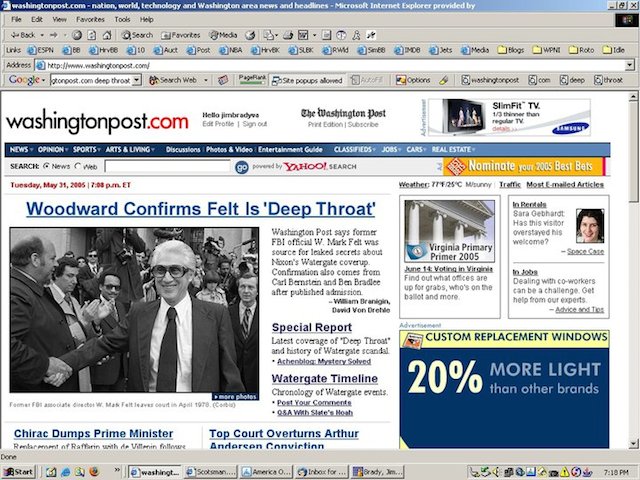Expand the Search Web dropdown arrow
The width and height of the screenshot is (640, 480).
pos(206,80)
